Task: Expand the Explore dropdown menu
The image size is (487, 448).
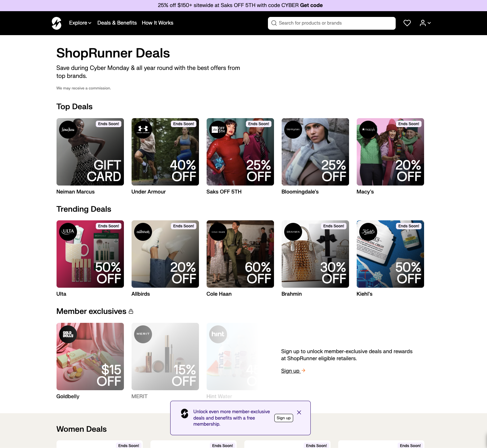Action: point(80,23)
